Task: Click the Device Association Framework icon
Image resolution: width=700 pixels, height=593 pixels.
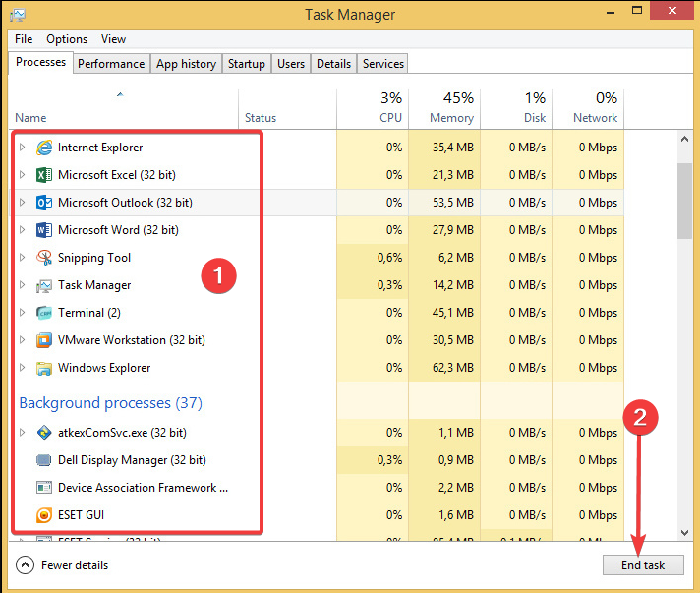Action: [x=43, y=488]
